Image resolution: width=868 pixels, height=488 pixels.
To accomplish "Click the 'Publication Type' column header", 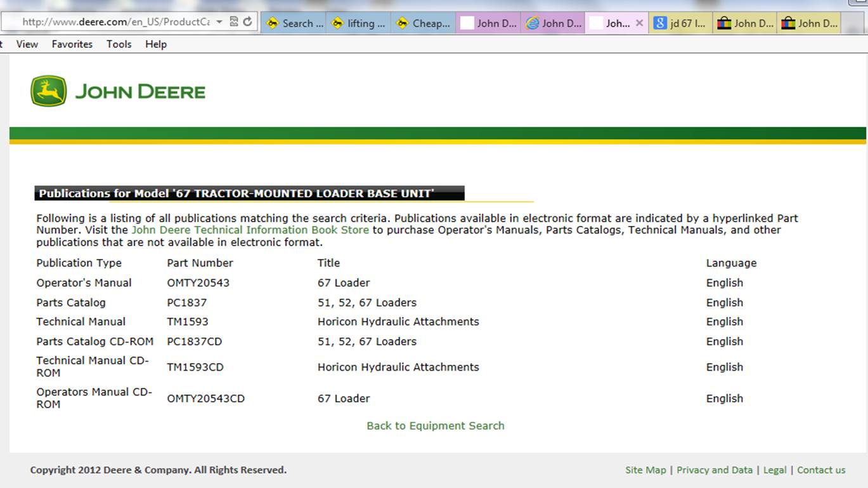I will (79, 263).
